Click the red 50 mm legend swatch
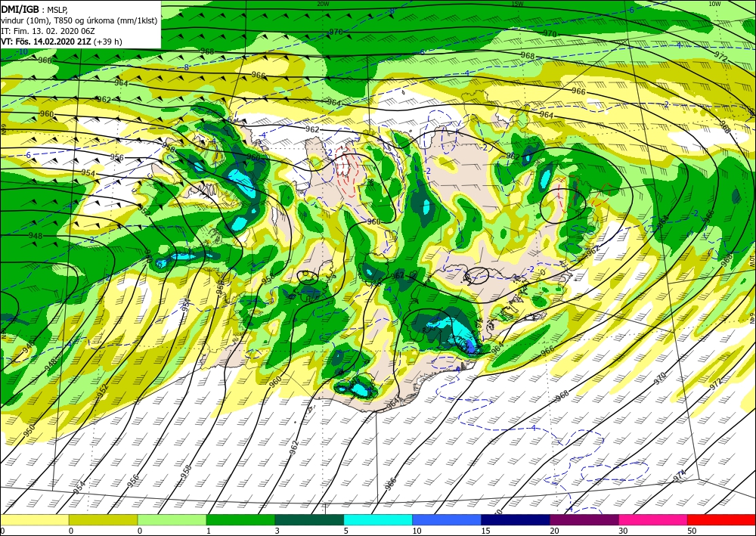This screenshot has height=536, width=756. click(x=721, y=519)
